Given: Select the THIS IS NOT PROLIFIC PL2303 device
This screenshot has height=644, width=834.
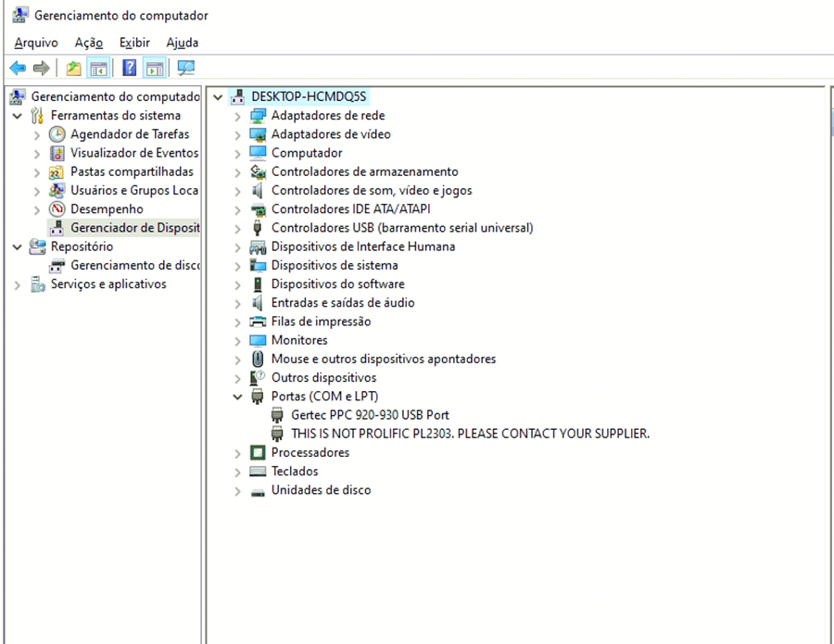Looking at the screenshot, I should (x=470, y=434).
